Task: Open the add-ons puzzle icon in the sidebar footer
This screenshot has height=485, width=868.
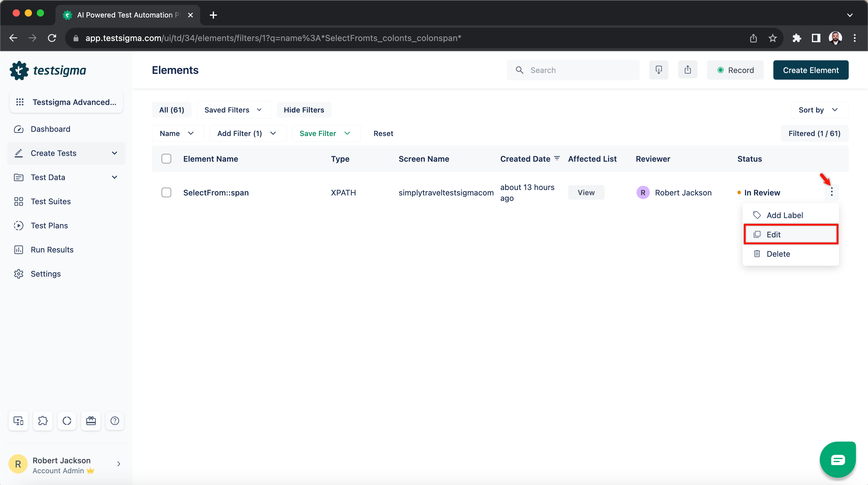Action: (43, 420)
